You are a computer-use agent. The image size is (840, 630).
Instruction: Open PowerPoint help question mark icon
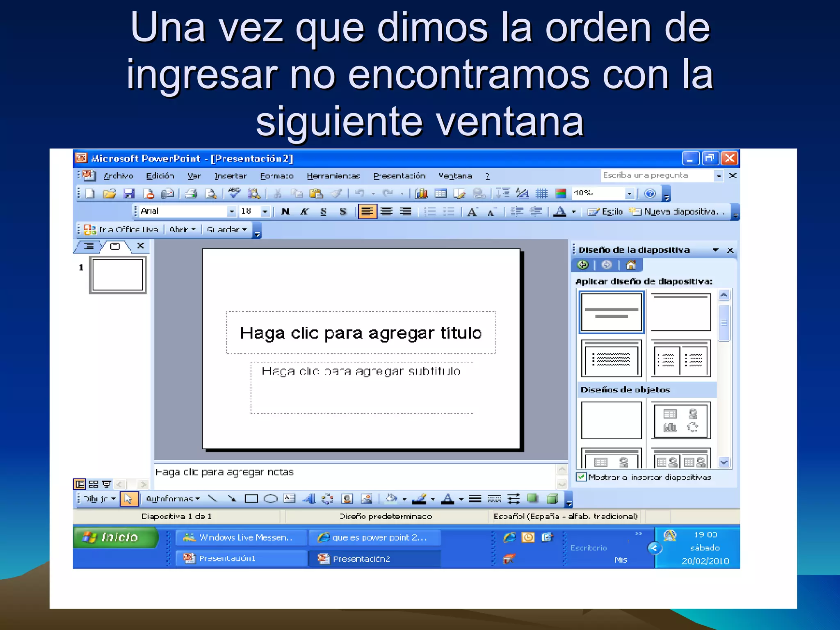coord(650,193)
